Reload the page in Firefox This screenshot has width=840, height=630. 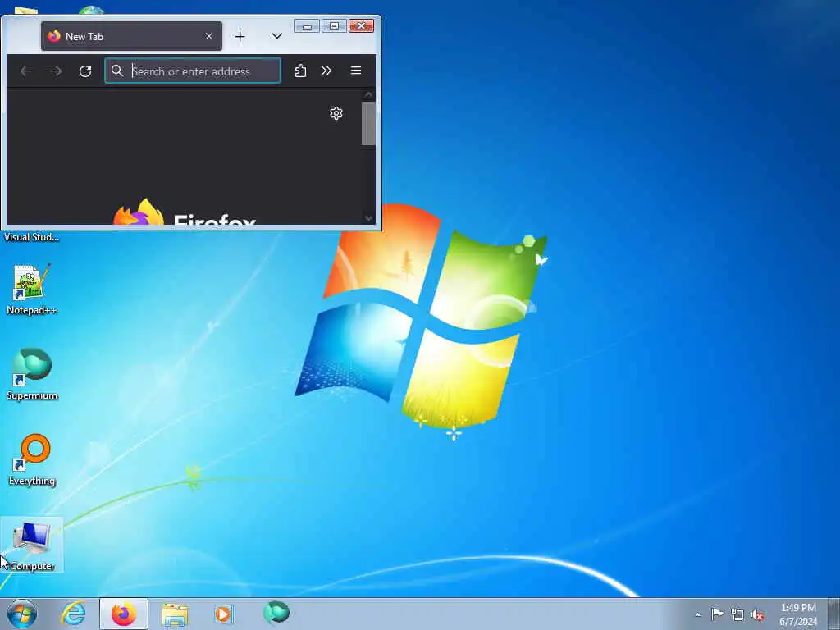point(85,71)
